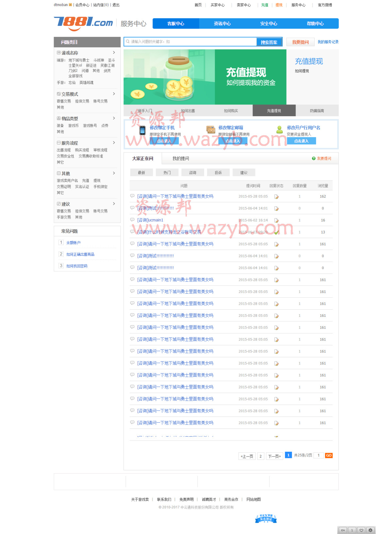Click the 交易模式 category icon
This screenshot has width=392, height=534.
point(59,94)
